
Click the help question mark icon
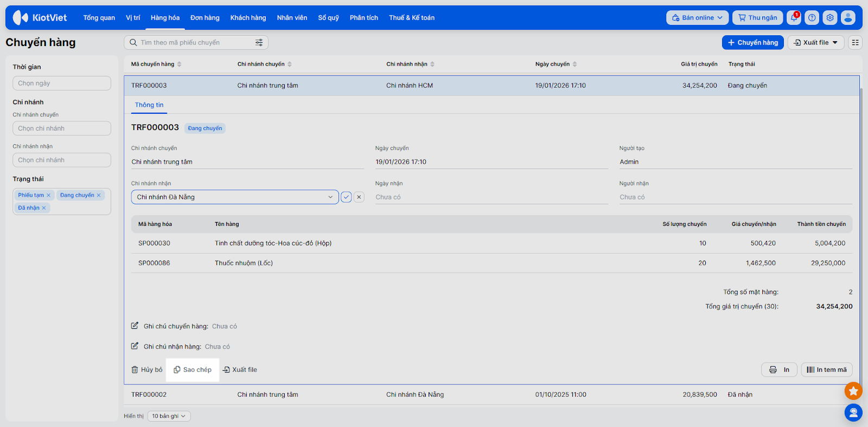(812, 18)
